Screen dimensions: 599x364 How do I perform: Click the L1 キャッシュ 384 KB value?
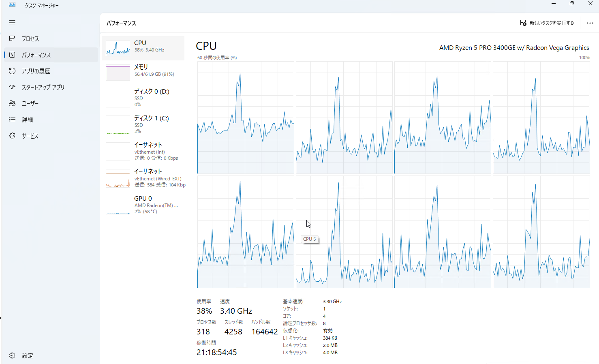(330, 338)
